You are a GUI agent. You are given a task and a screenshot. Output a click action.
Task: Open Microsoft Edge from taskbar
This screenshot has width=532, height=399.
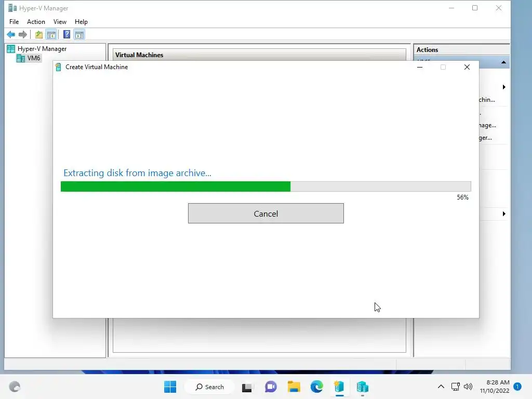(x=317, y=387)
